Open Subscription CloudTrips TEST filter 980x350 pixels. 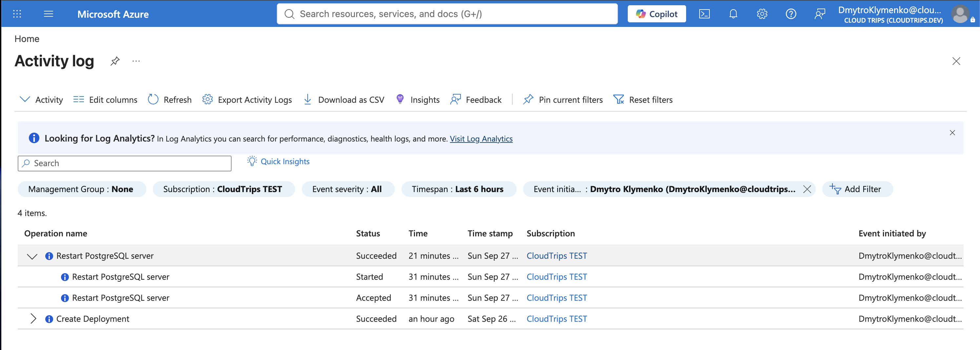(224, 189)
